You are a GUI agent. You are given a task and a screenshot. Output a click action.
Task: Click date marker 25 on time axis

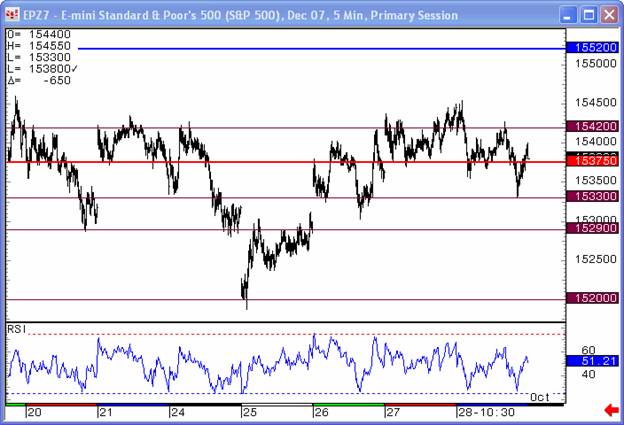pos(249,412)
